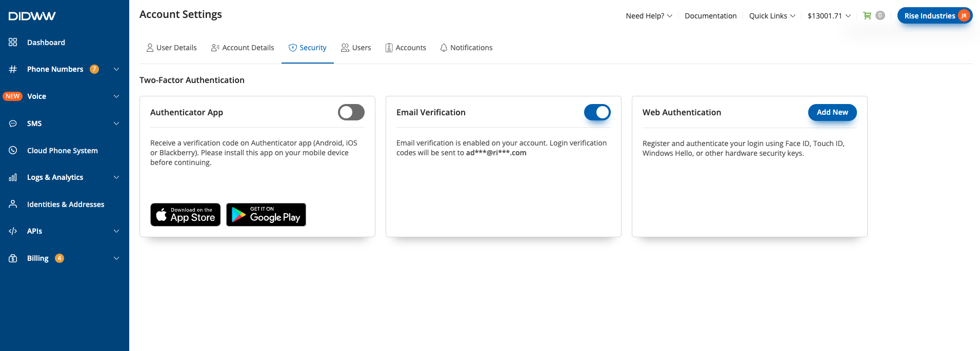Click the Phone Numbers hash icon

pos(13,69)
